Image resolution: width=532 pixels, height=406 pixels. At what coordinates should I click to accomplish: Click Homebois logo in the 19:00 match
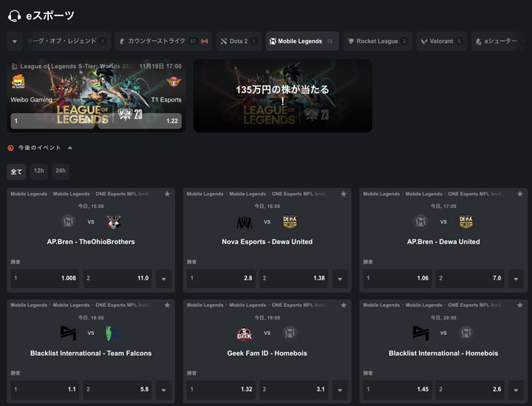coord(290,333)
